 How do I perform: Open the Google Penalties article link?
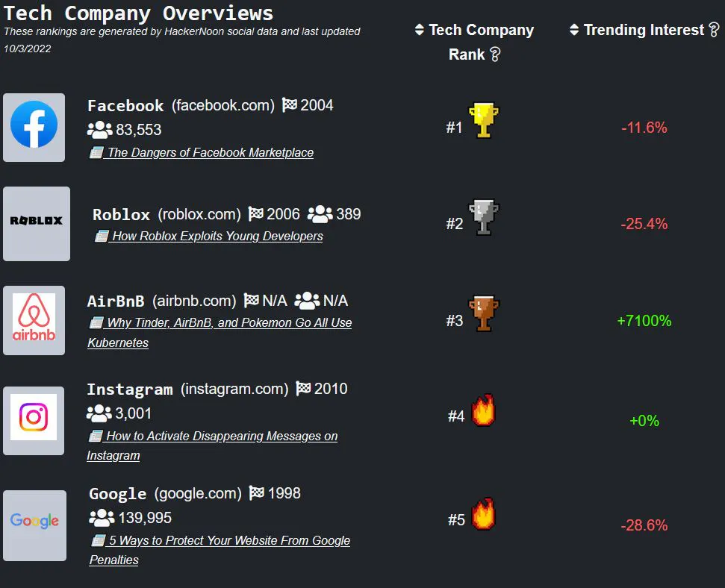pos(228,540)
